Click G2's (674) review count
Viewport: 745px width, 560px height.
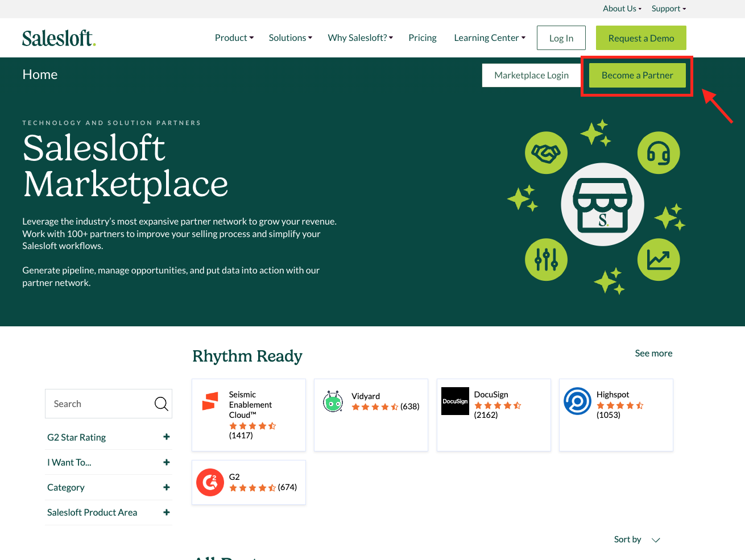(288, 487)
